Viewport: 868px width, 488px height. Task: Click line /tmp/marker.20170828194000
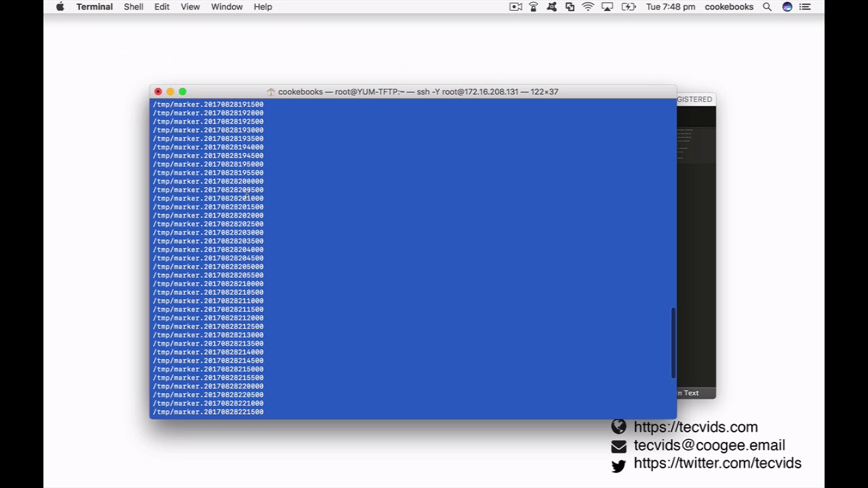pos(208,147)
